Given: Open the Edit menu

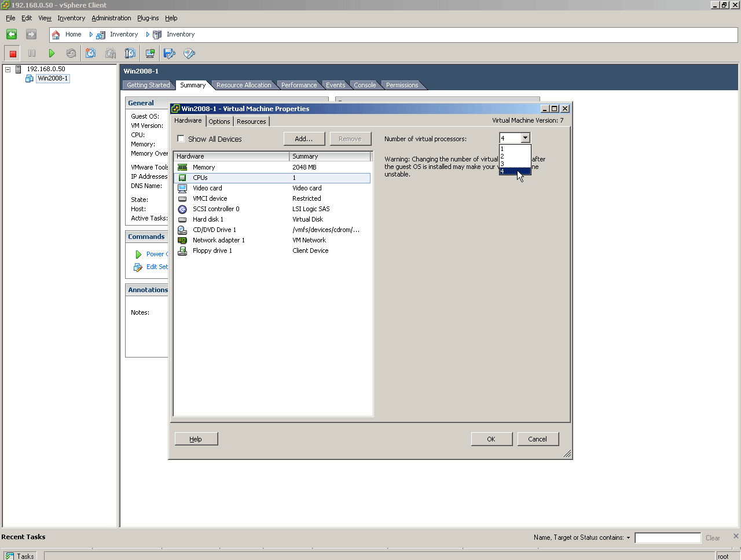Looking at the screenshot, I should (27, 18).
